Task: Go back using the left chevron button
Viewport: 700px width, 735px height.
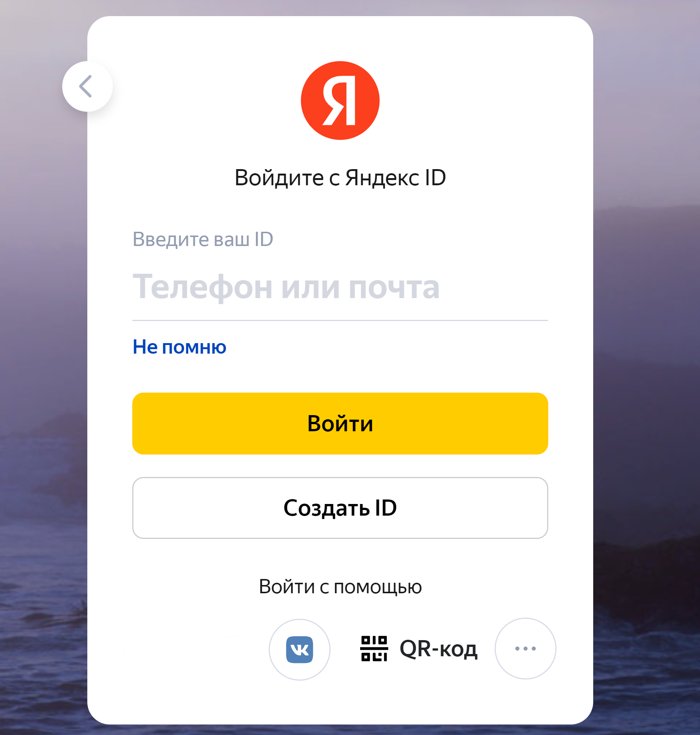Action: (x=87, y=86)
